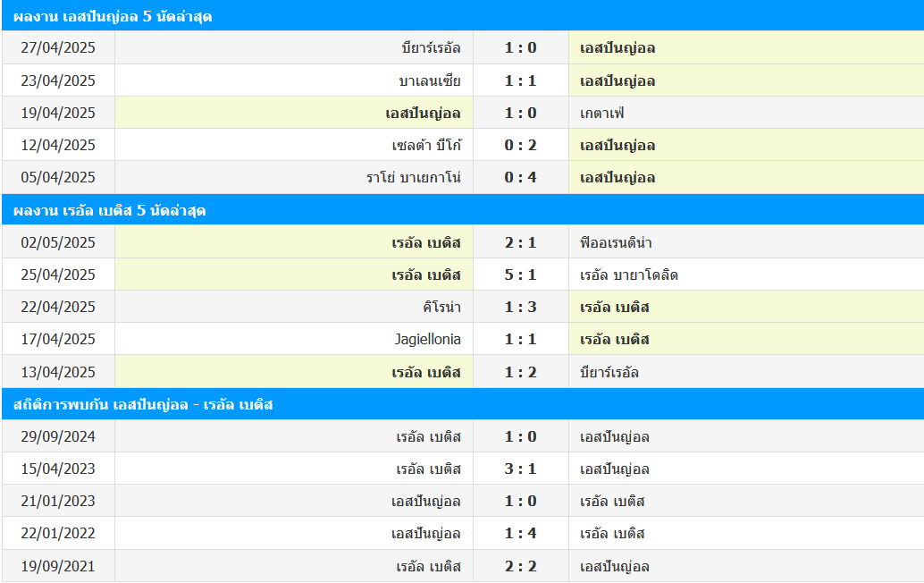Screen dimensions: 924x583
Task: Click the team name เซลต้า บีโก้
Action: [426, 145]
